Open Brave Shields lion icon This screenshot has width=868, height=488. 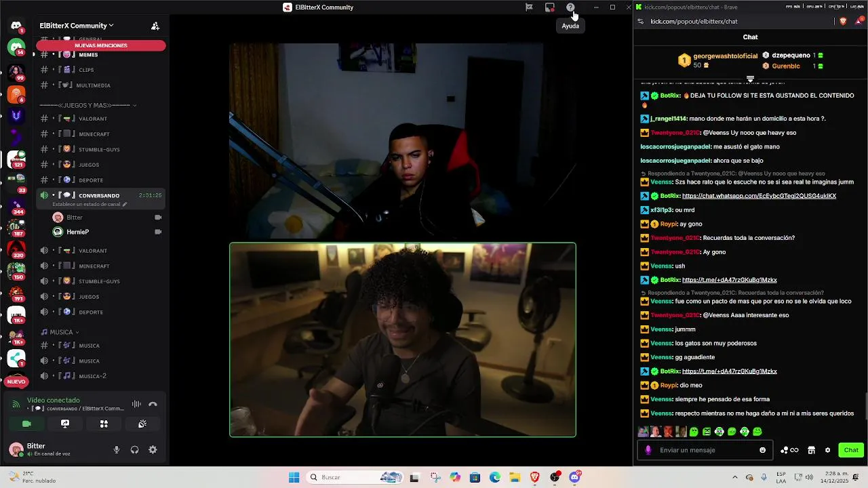tap(843, 21)
